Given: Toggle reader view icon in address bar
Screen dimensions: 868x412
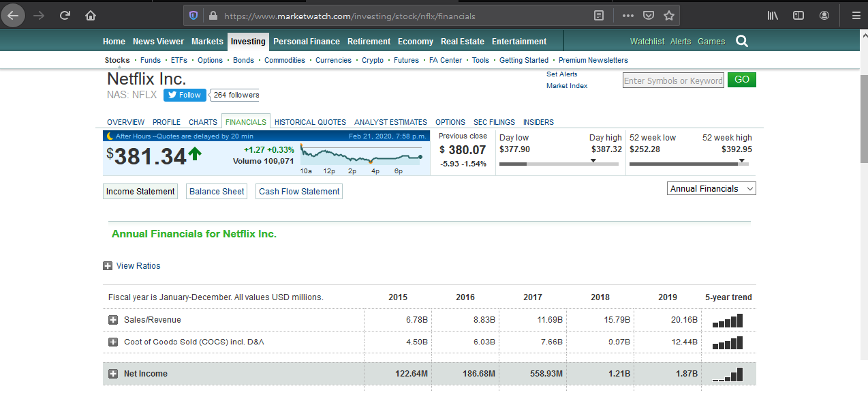Looking at the screenshot, I should (x=599, y=16).
